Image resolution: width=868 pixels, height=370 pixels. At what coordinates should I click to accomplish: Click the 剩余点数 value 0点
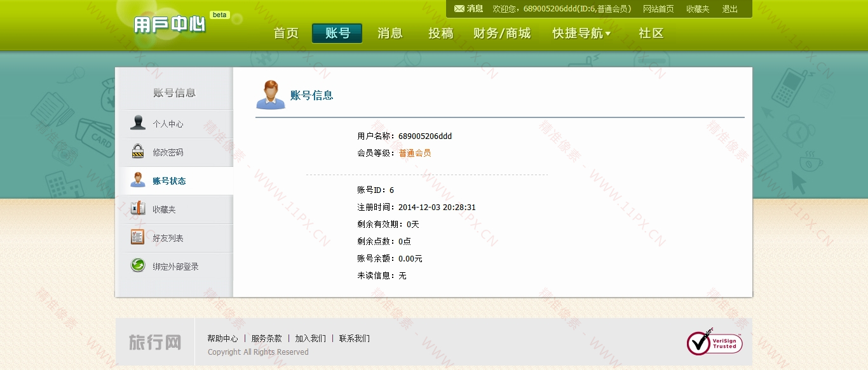click(405, 241)
